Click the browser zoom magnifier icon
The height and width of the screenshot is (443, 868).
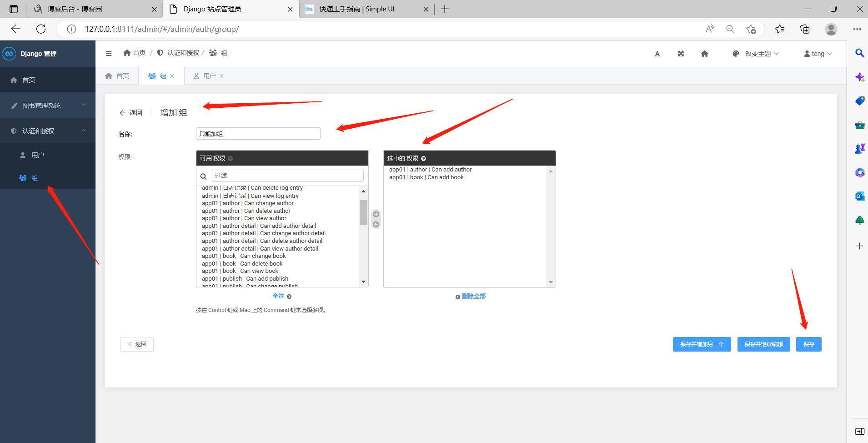[x=730, y=29]
